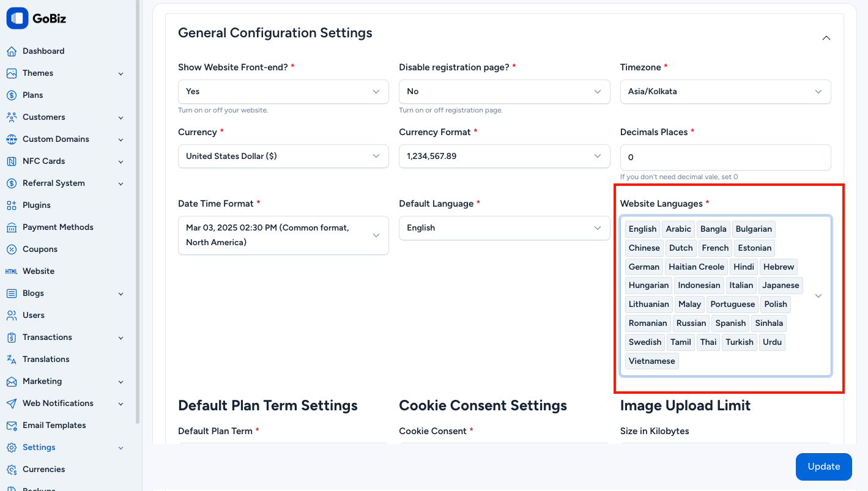Click the Translations icon in sidebar

(x=12, y=360)
